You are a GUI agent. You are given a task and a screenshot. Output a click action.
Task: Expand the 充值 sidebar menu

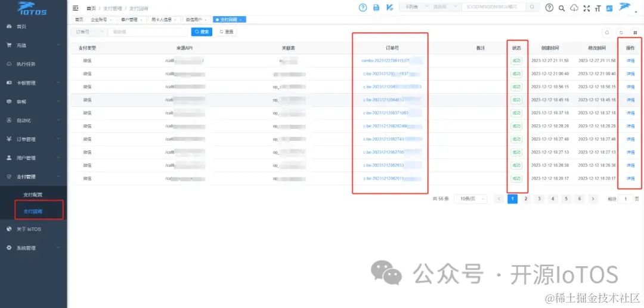pyautogui.click(x=33, y=45)
